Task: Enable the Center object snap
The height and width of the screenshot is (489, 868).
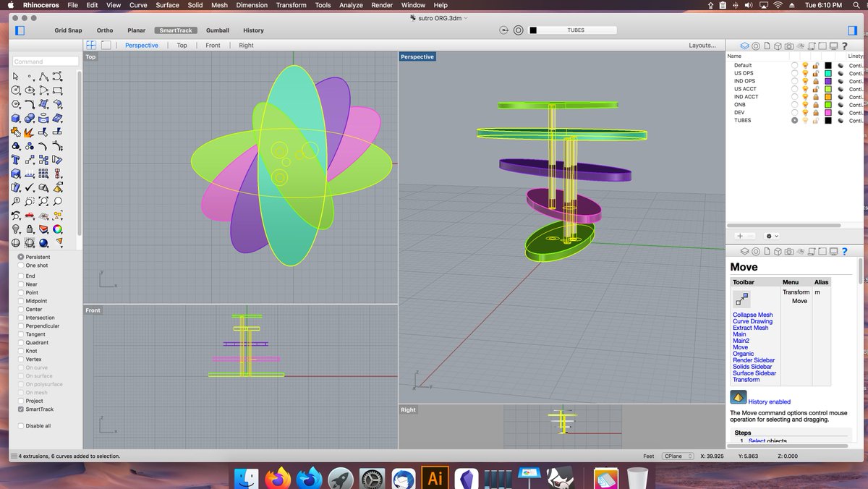Action: (x=20, y=309)
